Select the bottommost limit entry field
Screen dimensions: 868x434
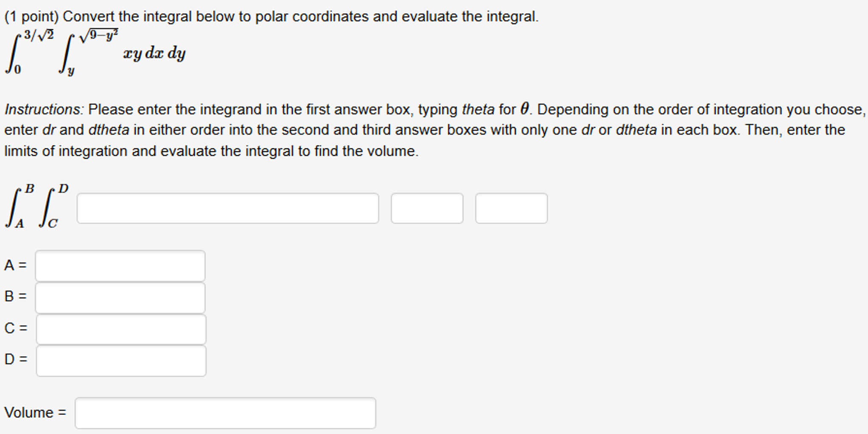121,360
